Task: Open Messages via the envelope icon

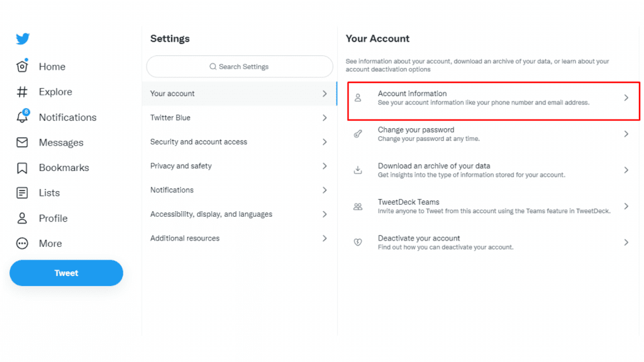Action: pyautogui.click(x=21, y=142)
